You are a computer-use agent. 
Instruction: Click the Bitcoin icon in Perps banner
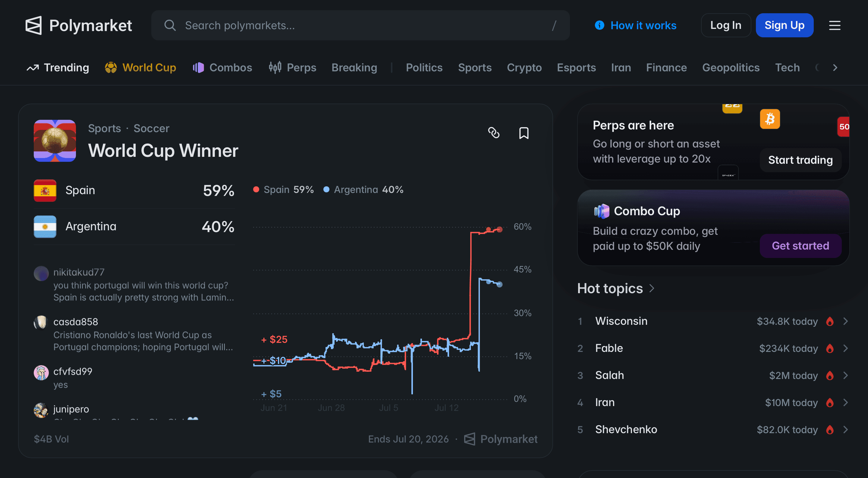coord(770,119)
